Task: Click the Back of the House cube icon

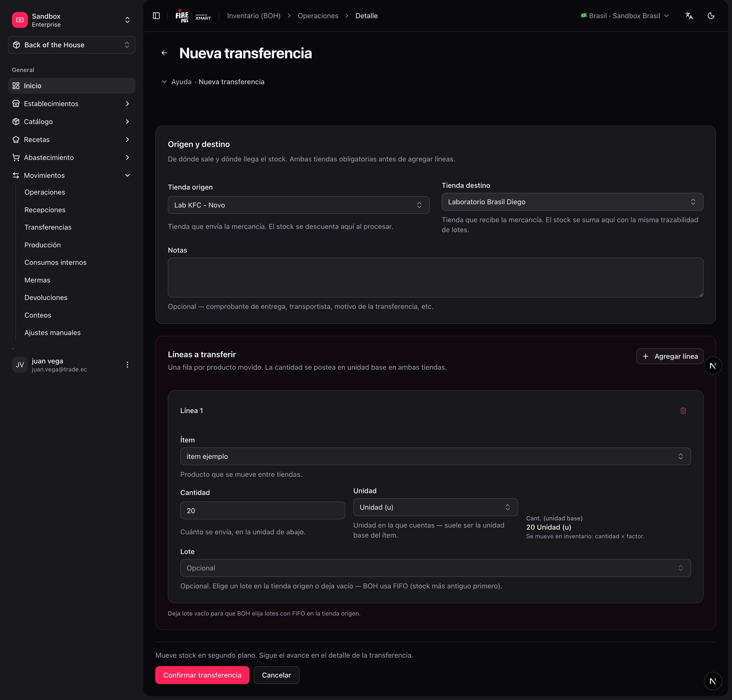Action: click(x=16, y=45)
